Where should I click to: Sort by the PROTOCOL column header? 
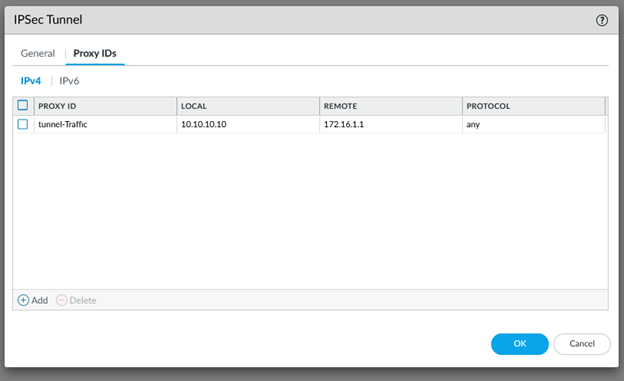(534, 106)
